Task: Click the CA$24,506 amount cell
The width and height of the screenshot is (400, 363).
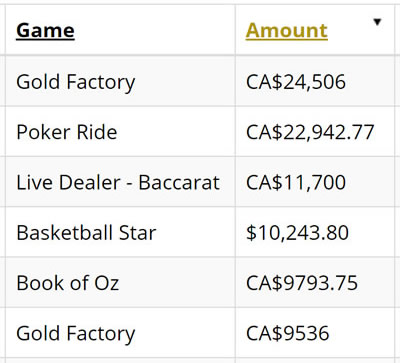Action: click(x=315, y=81)
